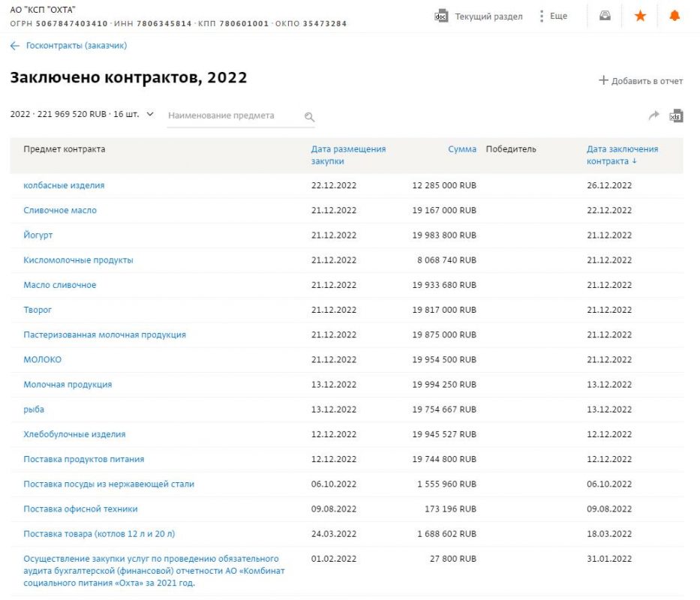
Task: Click the doc icon for Текущий раздел
Action: (442, 16)
